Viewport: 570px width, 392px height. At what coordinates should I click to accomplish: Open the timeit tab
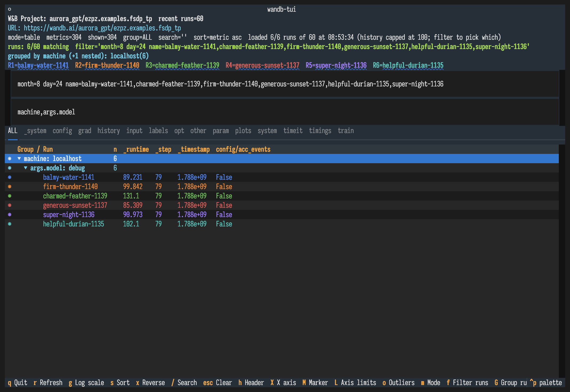[x=293, y=131]
